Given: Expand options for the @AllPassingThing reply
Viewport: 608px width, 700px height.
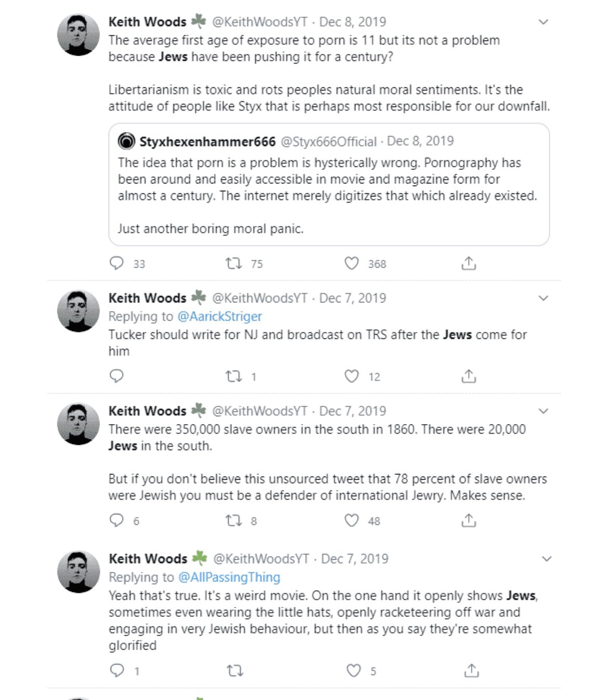Looking at the screenshot, I should click(x=547, y=559).
